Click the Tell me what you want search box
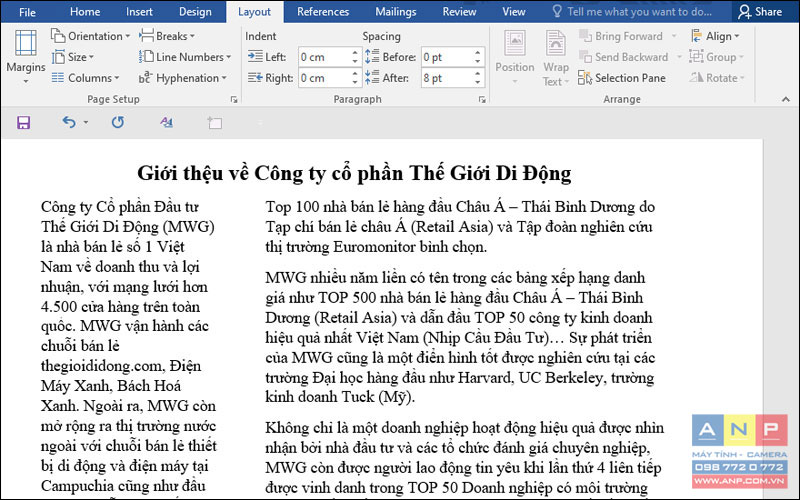Image resolution: width=800 pixels, height=500 pixels. (633, 12)
